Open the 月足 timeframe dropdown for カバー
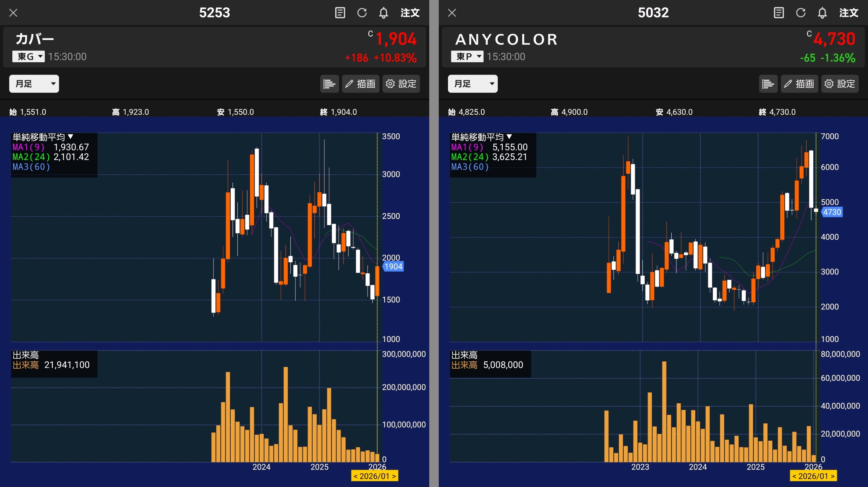The image size is (868, 487). click(34, 83)
